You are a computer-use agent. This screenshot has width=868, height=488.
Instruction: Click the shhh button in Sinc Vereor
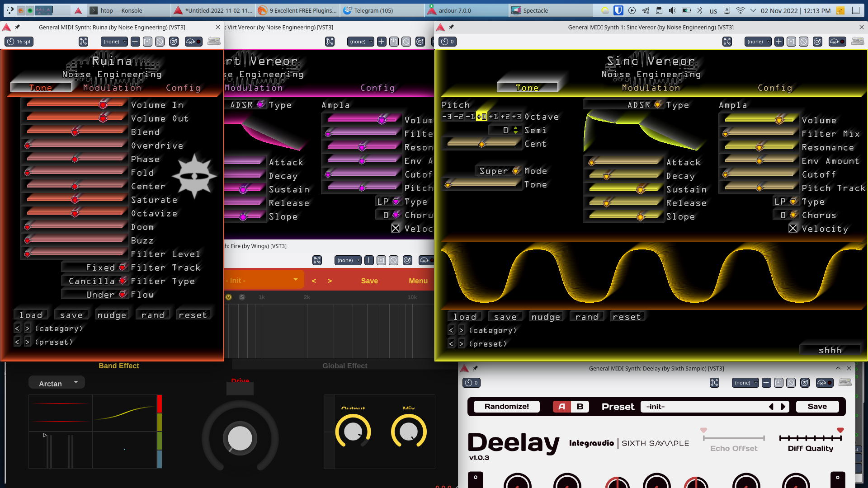tap(830, 350)
